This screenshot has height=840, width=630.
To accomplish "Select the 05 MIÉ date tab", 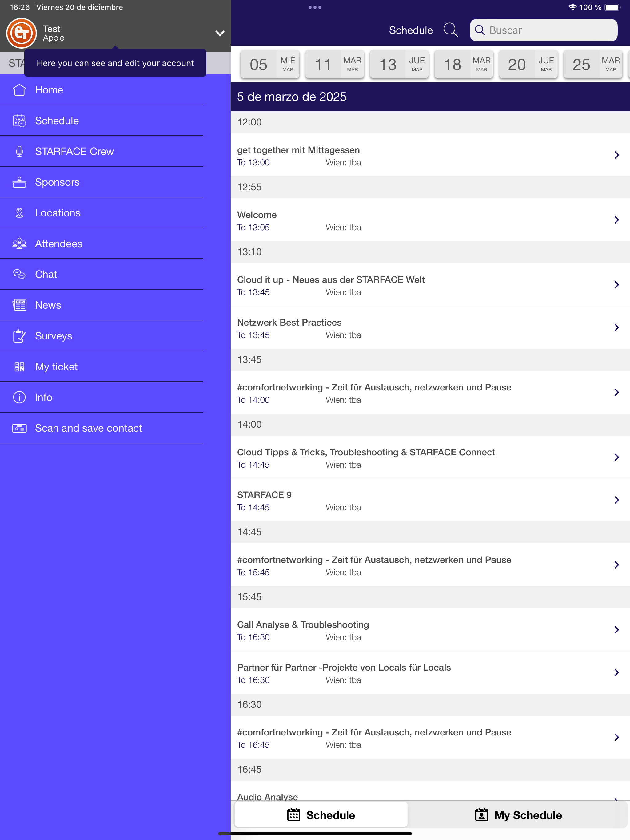I will (x=270, y=64).
